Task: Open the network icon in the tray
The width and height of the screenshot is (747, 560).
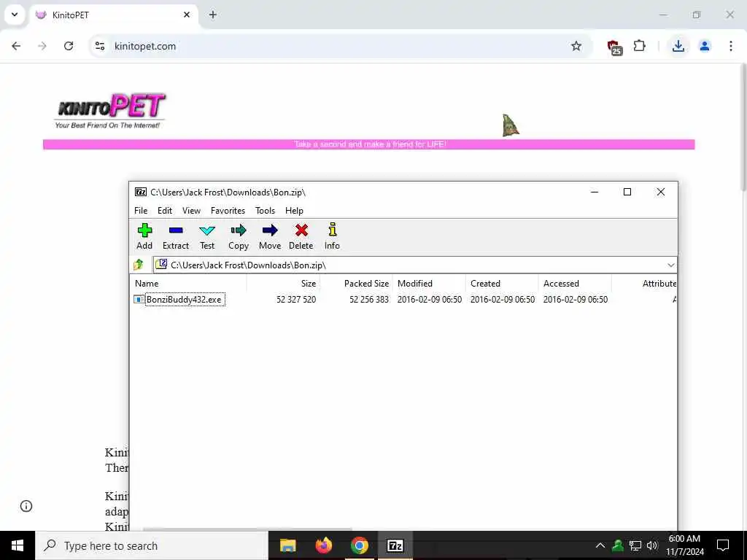Action: pos(635,545)
